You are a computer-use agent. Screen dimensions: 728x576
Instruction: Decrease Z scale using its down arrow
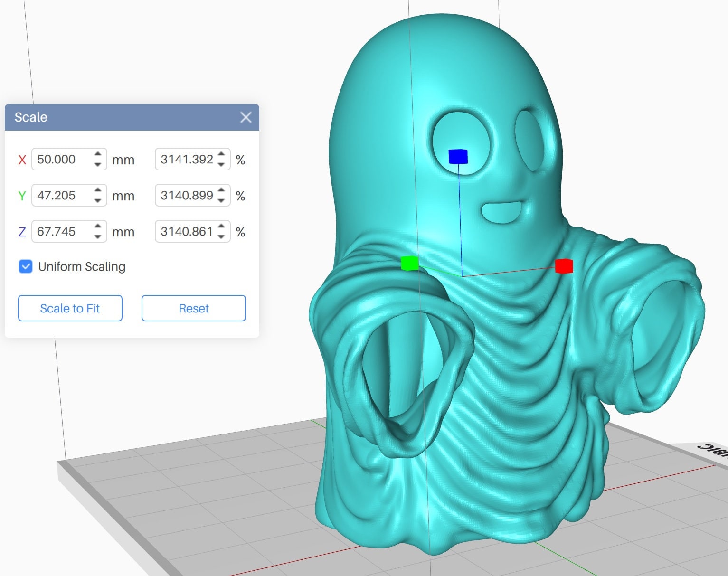tap(97, 236)
